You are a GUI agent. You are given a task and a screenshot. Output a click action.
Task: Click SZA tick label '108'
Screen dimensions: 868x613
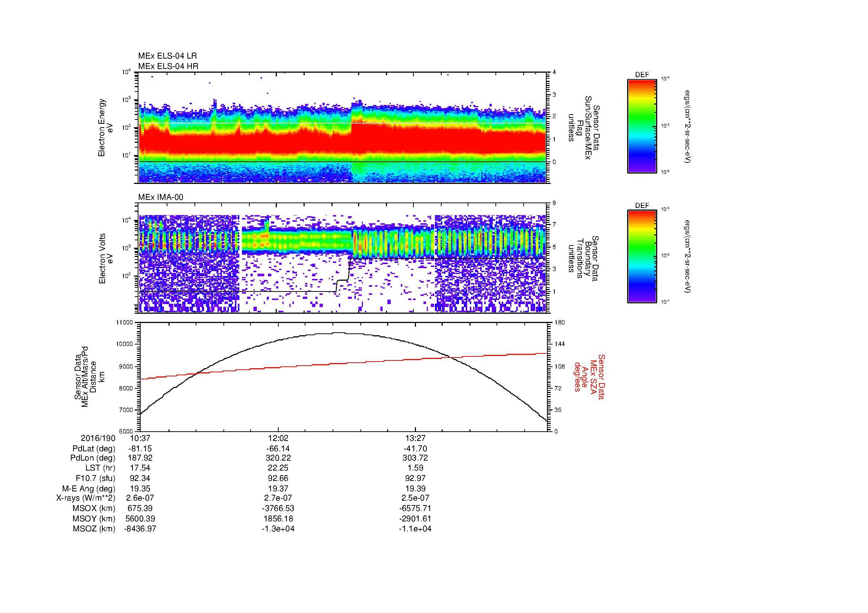pyautogui.click(x=560, y=366)
